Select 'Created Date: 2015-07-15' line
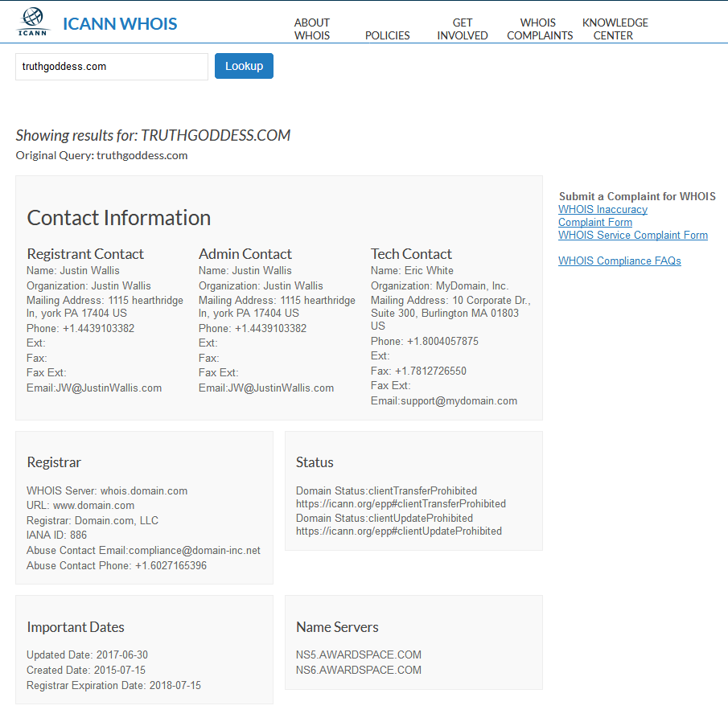This screenshot has height=714, width=728. click(86, 671)
